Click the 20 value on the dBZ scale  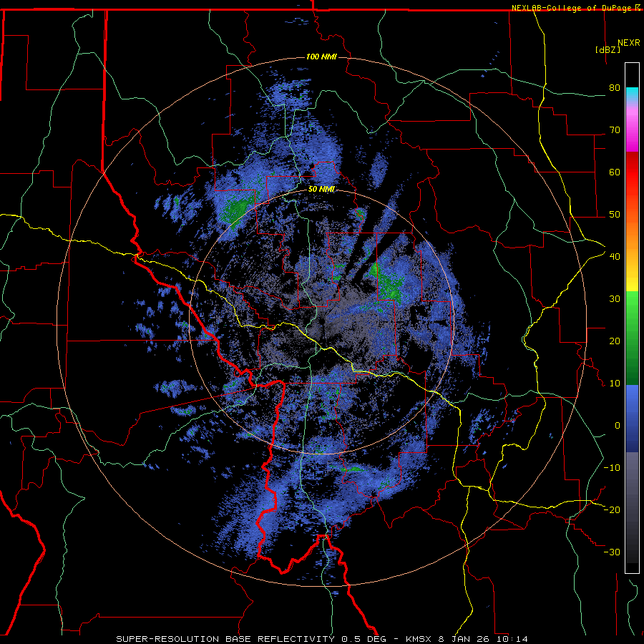click(x=615, y=341)
